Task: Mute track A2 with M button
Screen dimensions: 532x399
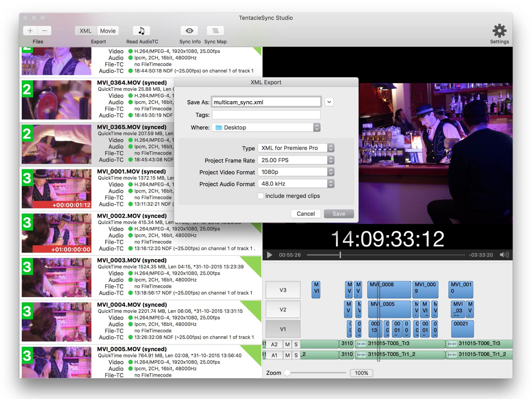Action: pos(287,344)
